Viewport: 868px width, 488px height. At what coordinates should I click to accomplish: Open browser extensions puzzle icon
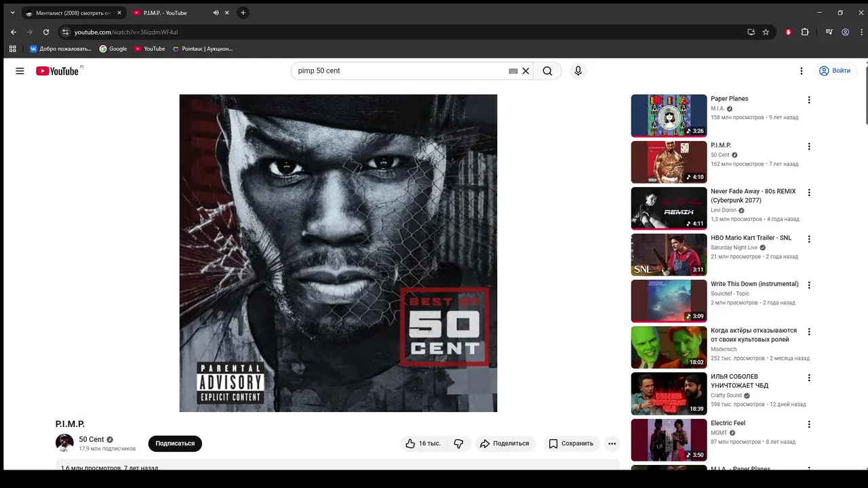805,32
